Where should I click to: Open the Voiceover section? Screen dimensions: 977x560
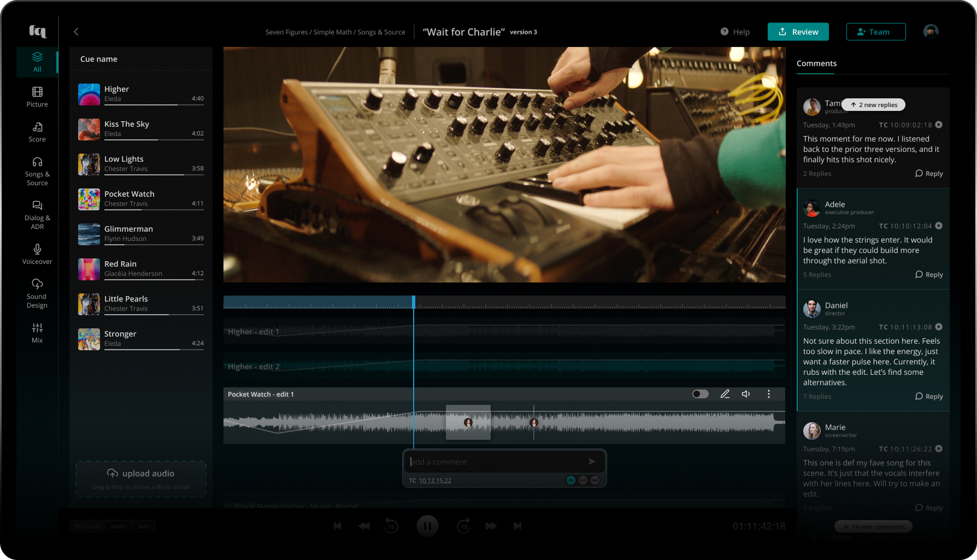(x=37, y=254)
